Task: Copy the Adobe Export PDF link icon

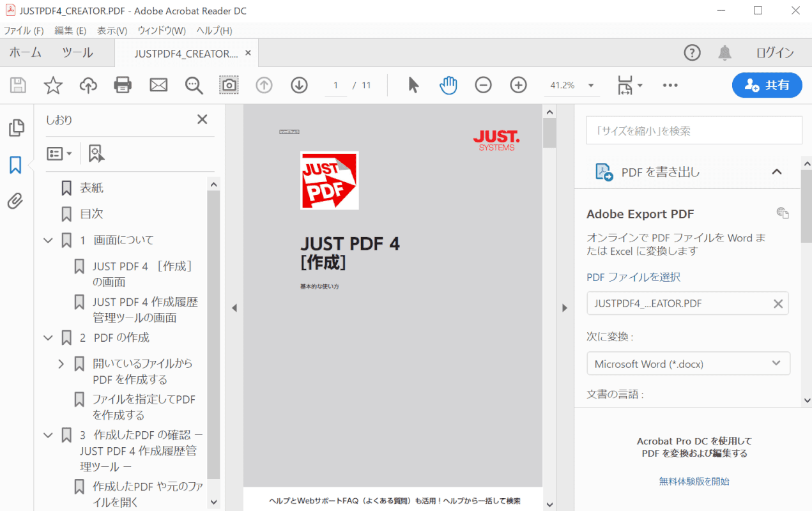Action: tap(783, 213)
